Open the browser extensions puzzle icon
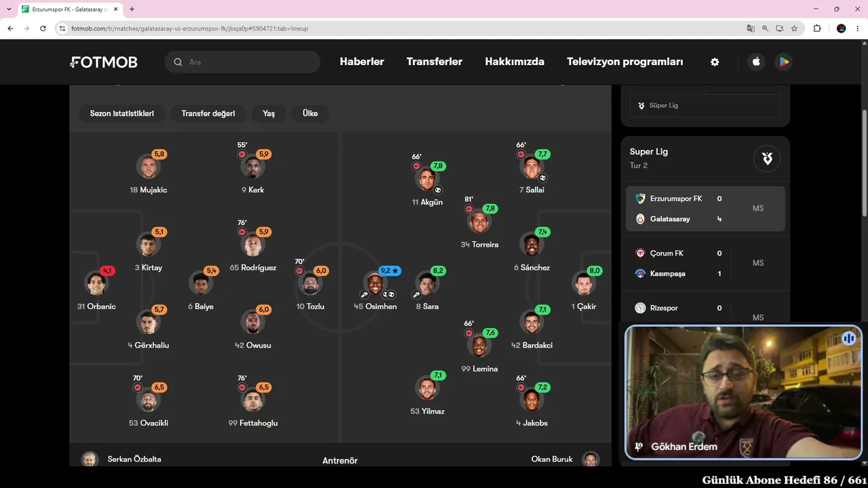868x488 pixels. 817,28
